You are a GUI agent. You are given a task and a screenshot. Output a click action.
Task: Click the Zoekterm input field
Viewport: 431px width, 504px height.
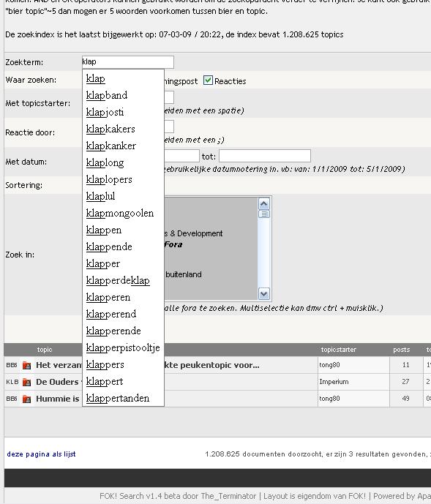(x=128, y=62)
